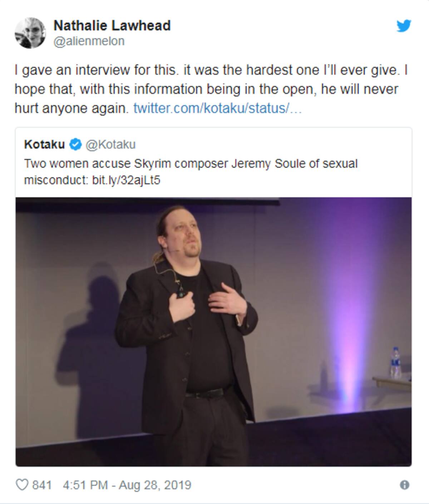Screen dimensions: 429x504
Task: Click the 841 likes count
Action: click(x=41, y=485)
